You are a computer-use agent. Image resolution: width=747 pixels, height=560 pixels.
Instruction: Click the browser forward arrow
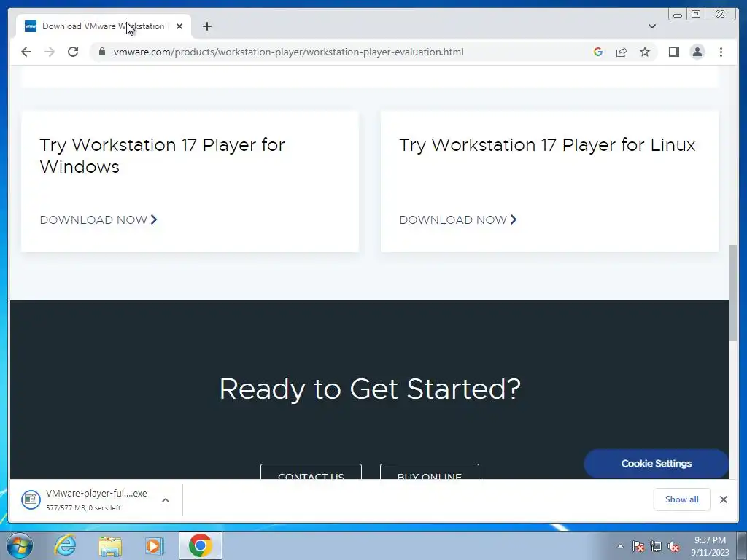(50, 52)
